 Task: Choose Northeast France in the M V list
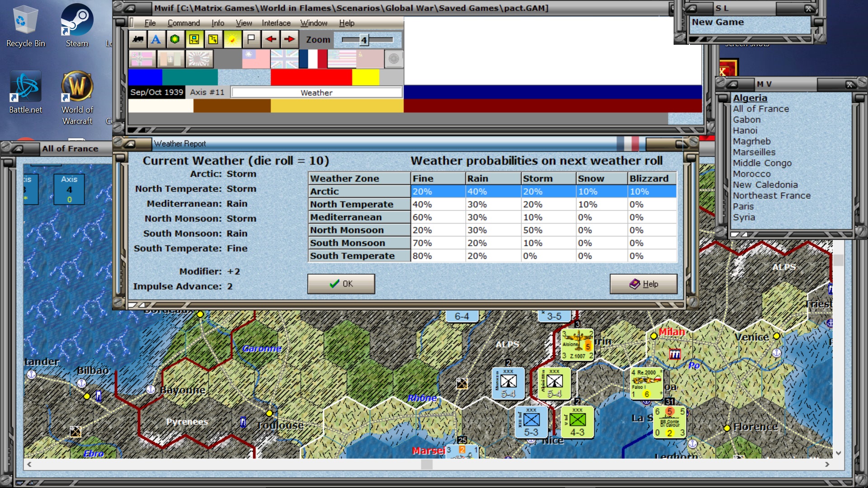pos(772,196)
